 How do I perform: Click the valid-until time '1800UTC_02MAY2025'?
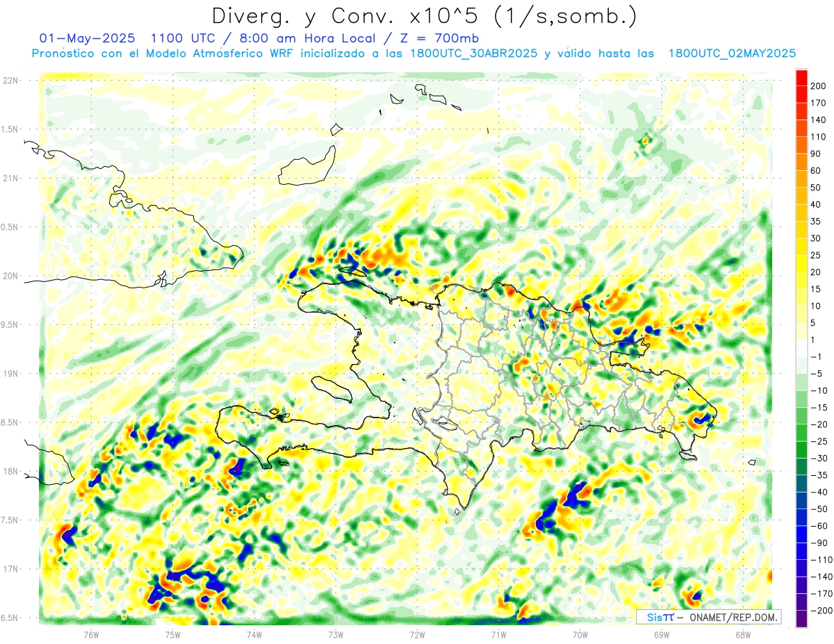pyautogui.click(x=732, y=53)
